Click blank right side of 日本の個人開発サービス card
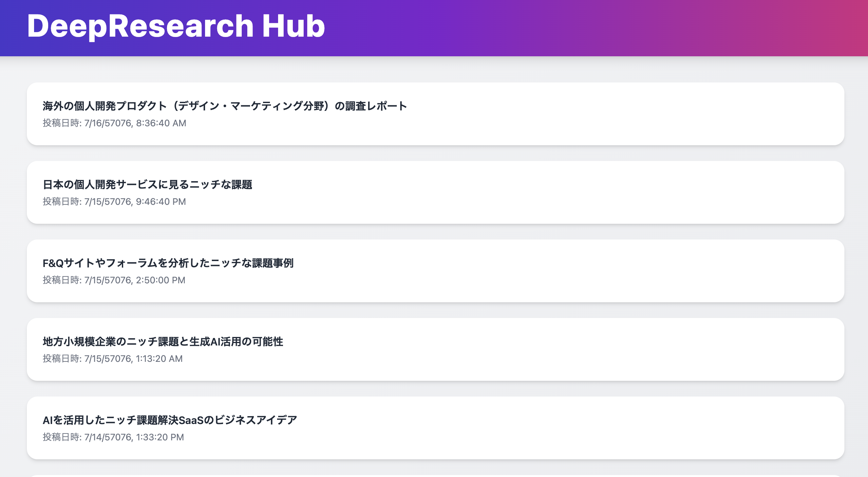Screen dimensions: 868x477 point(640,192)
